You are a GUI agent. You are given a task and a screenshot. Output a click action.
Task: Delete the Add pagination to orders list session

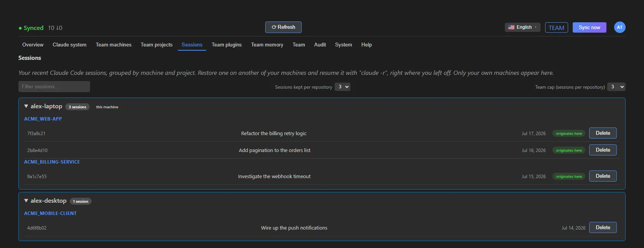pyautogui.click(x=603, y=150)
